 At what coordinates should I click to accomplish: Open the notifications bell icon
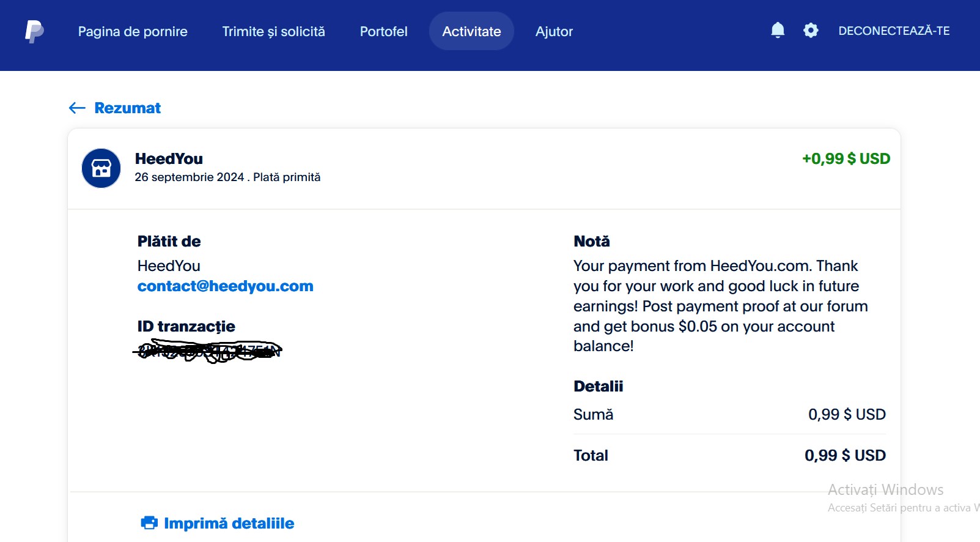[778, 31]
